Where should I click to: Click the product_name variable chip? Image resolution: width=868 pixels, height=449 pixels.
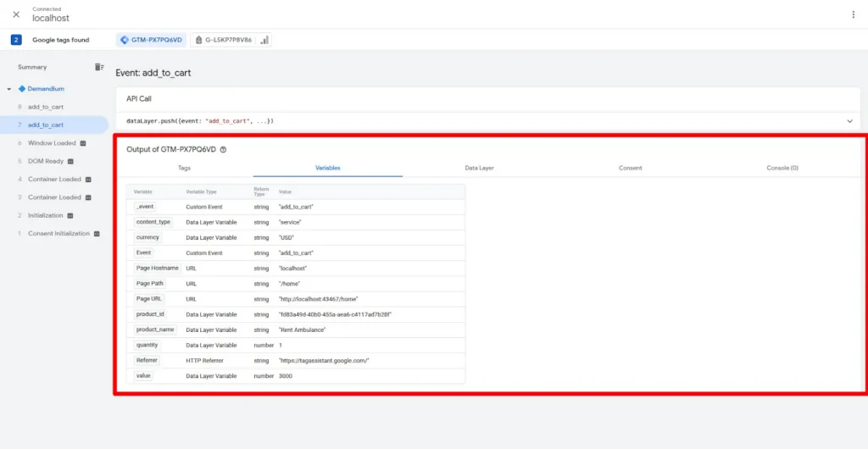pos(155,330)
